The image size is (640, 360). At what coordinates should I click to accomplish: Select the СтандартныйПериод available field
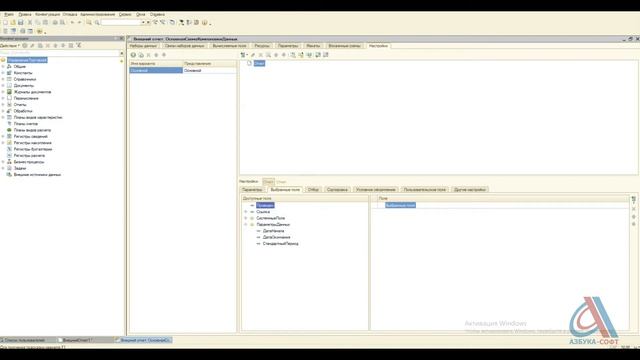[280, 243]
